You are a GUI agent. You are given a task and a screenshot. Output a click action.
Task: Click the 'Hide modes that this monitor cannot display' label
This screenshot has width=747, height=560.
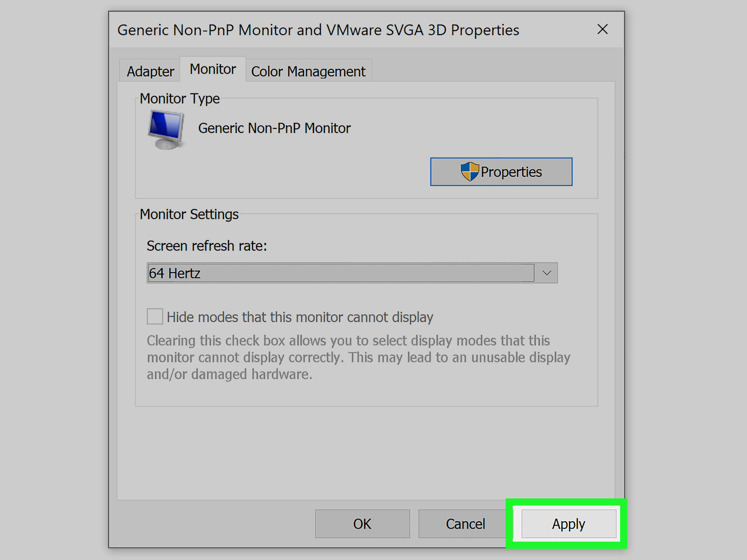(300, 317)
